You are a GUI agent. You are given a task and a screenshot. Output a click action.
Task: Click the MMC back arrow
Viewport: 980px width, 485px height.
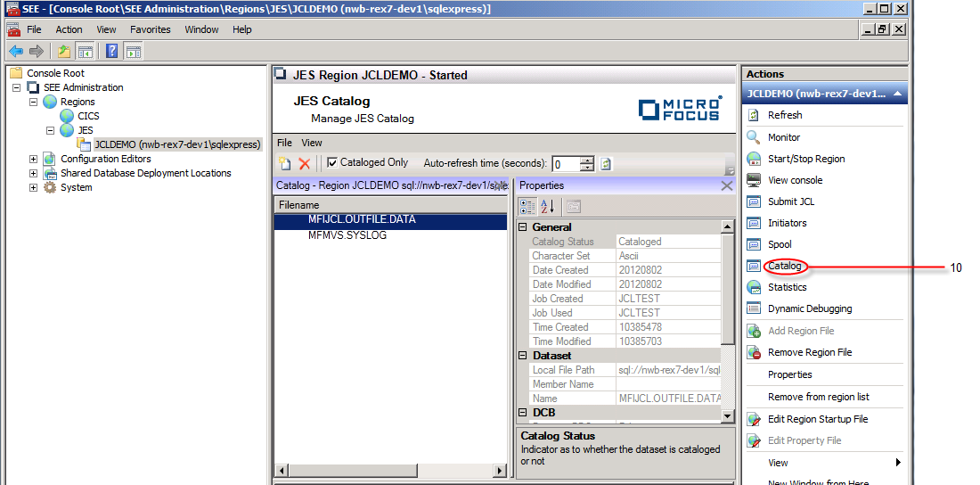click(x=16, y=51)
